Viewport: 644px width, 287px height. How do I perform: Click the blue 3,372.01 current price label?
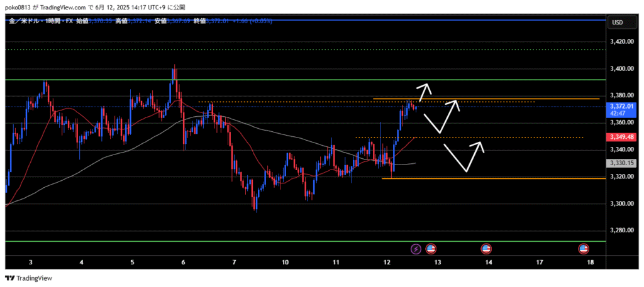point(621,110)
